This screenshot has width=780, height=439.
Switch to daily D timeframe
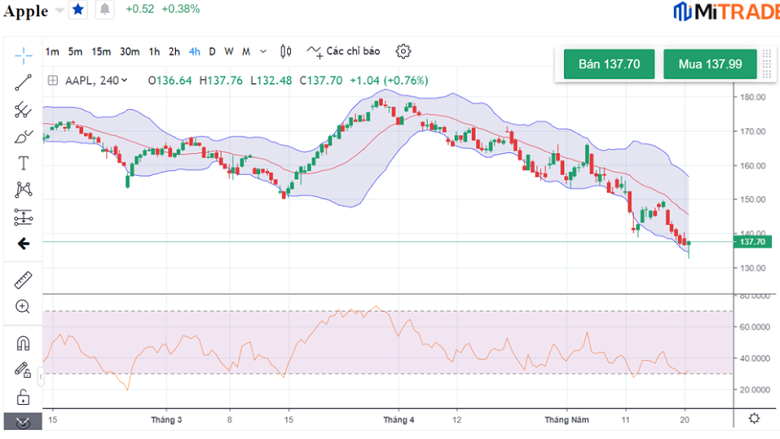pyautogui.click(x=212, y=52)
